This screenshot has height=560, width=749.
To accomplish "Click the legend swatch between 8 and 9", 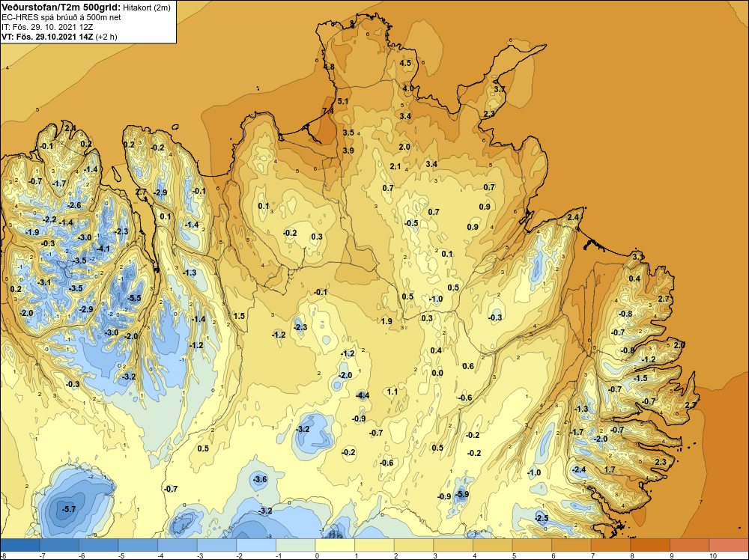I will [649, 545].
